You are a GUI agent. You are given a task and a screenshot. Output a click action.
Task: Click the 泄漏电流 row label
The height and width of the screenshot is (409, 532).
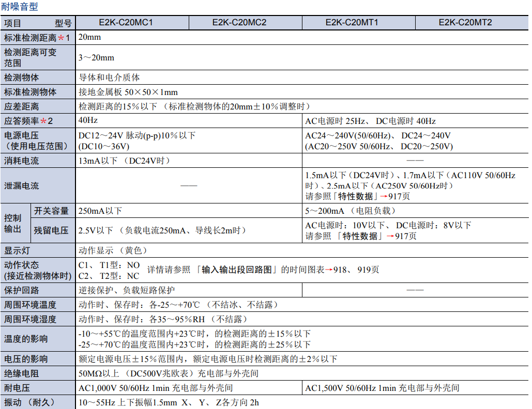tap(21, 186)
